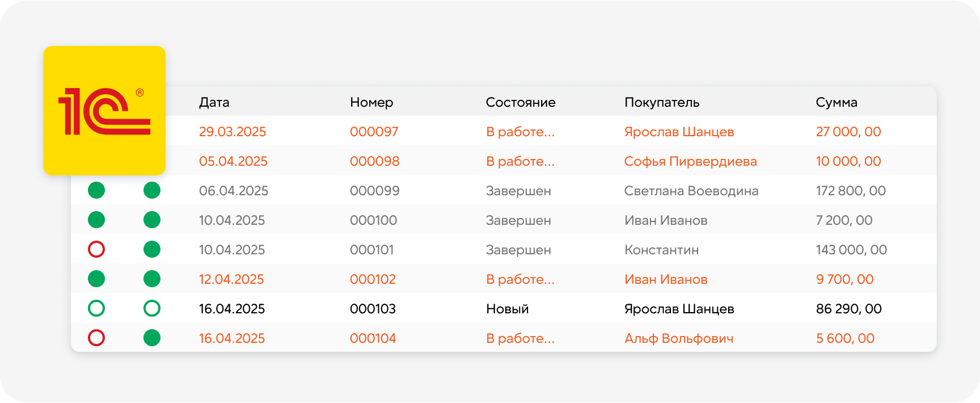Click left hollow green circle in row 000103

point(96,308)
